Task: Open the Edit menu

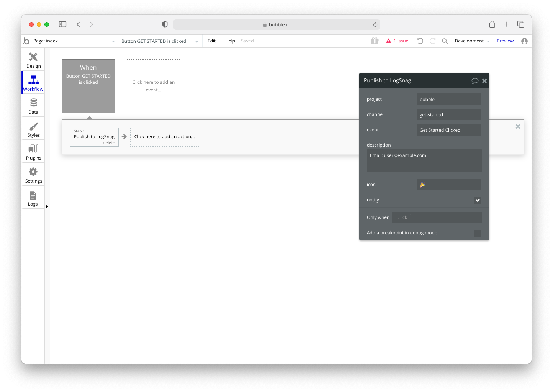Action: tap(211, 41)
